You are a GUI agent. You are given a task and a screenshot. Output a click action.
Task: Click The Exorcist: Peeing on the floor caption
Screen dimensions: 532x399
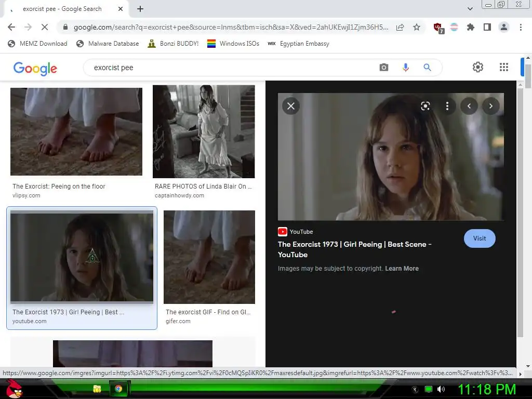click(59, 187)
